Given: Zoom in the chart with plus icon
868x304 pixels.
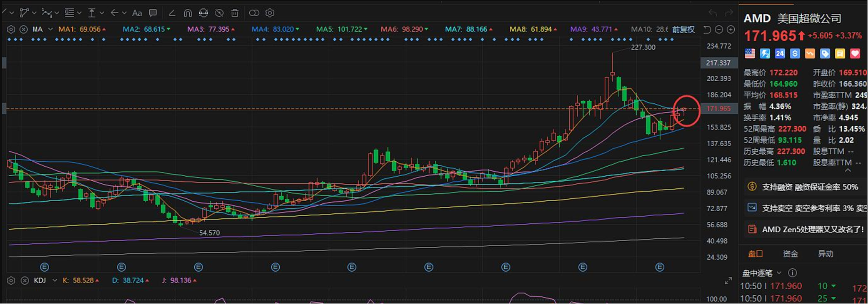Looking at the screenshot, I should tap(731, 30).
